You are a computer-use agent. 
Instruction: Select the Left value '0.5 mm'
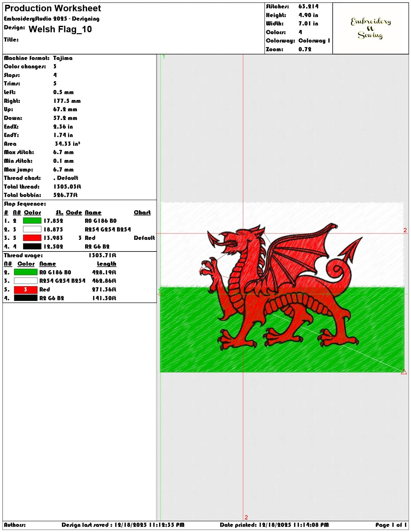point(64,92)
